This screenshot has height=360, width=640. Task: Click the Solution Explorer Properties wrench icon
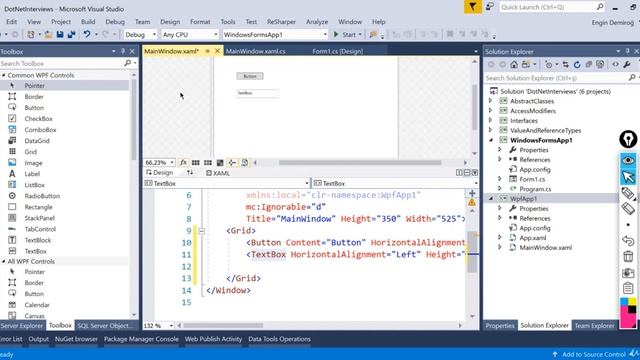627,64
